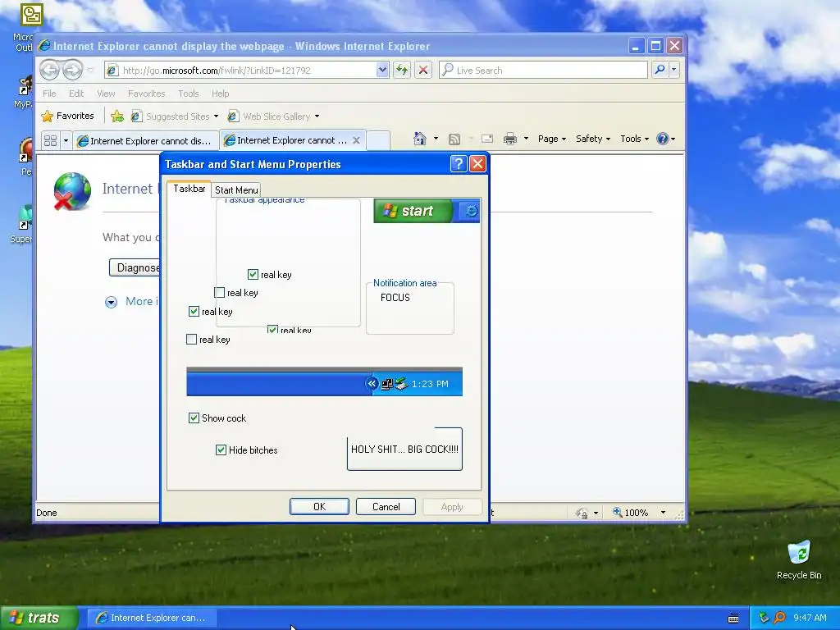840x630 pixels.
Task: Click the protected mode icon in status bar
Action: pyautogui.click(x=582, y=513)
